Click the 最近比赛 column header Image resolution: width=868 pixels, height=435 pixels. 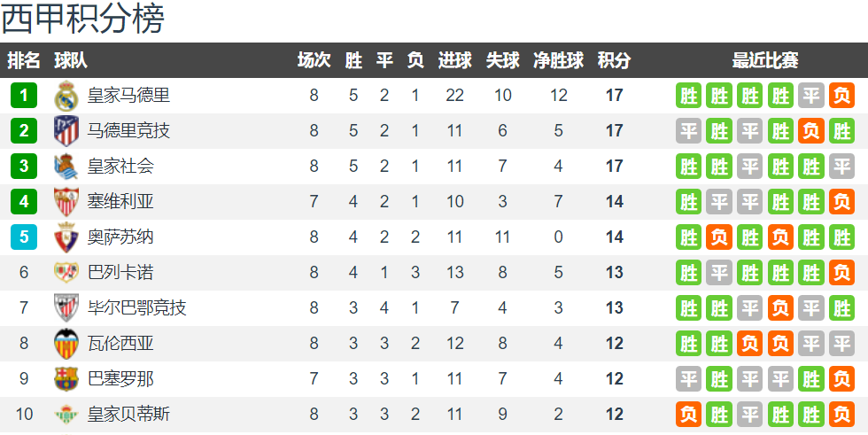pyautogui.click(x=765, y=60)
